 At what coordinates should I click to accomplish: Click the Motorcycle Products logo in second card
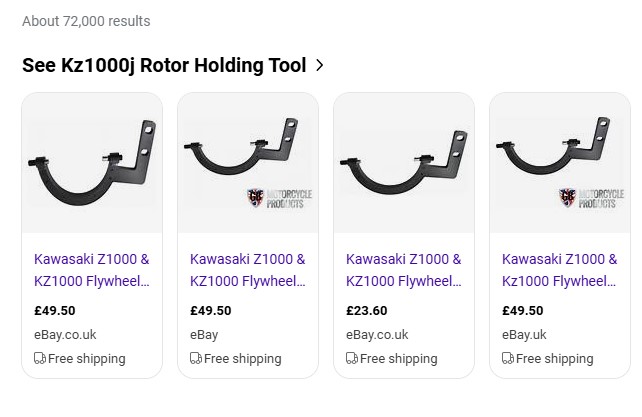pyautogui.click(x=279, y=197)
